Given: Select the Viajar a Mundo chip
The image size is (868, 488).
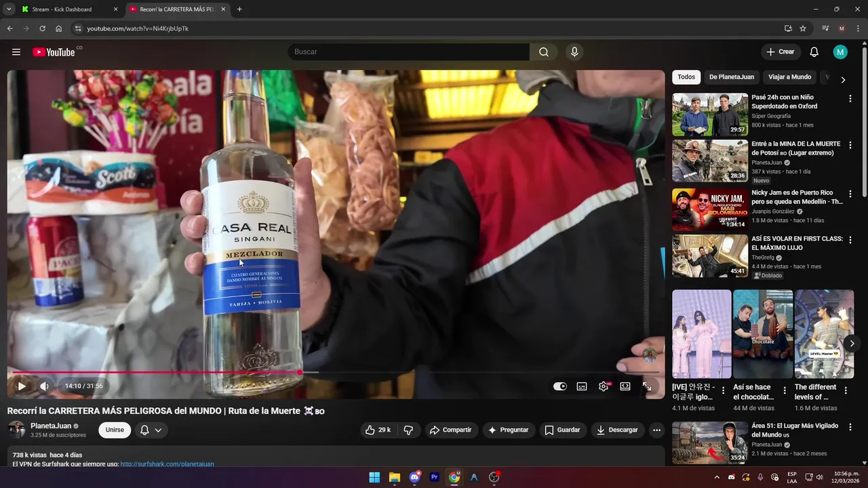Looking at the screenshot, I should click(789, 77).
